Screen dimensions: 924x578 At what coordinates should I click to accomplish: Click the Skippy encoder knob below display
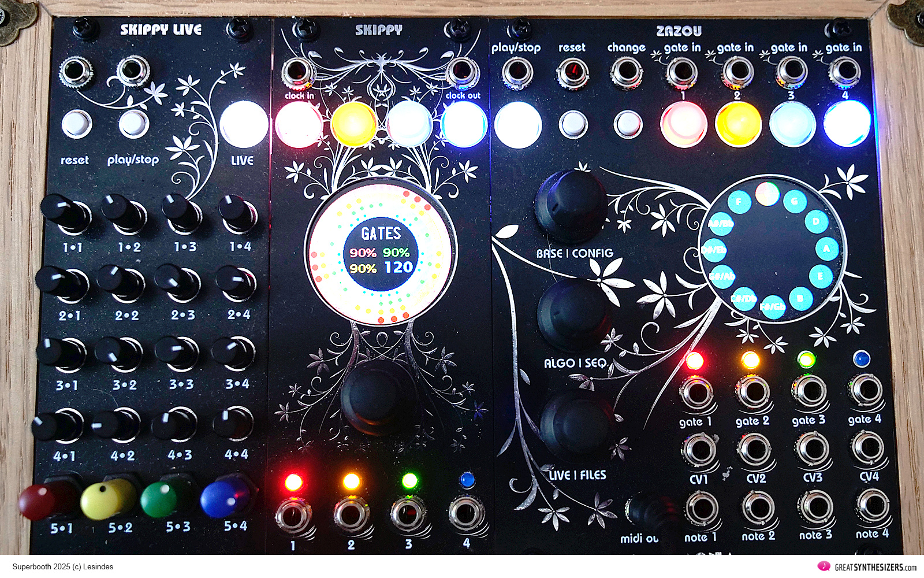(x=378, y=398)
